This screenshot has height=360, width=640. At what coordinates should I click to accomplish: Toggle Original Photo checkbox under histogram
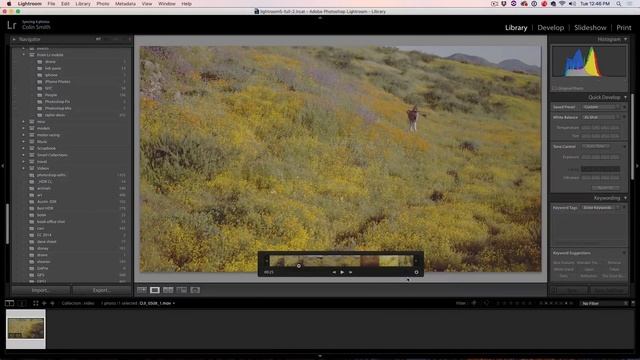(x=554, y=88)
